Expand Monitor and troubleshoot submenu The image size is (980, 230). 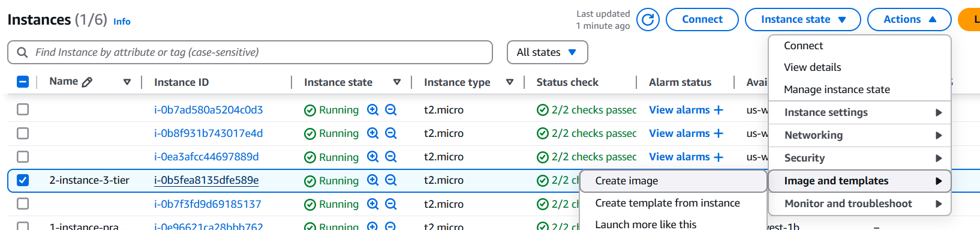860,204
